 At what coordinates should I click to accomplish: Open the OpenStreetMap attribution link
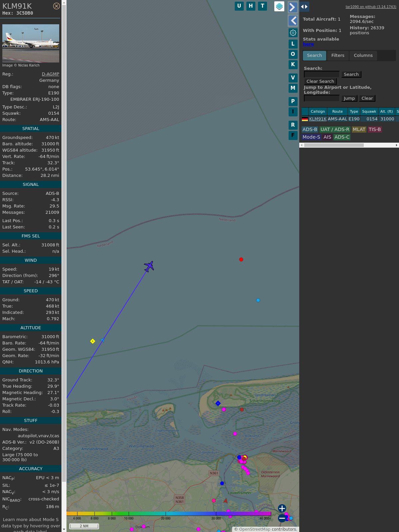click(255, 529)
